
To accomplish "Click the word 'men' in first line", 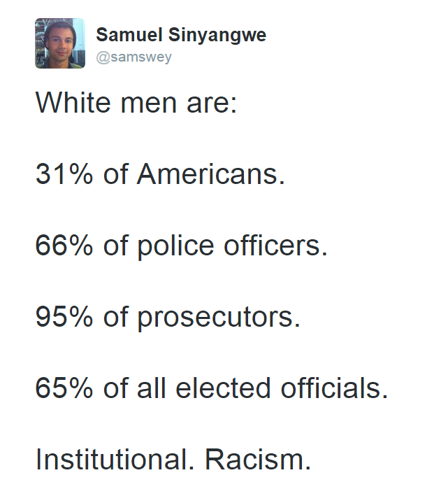I will coord(148,106).
